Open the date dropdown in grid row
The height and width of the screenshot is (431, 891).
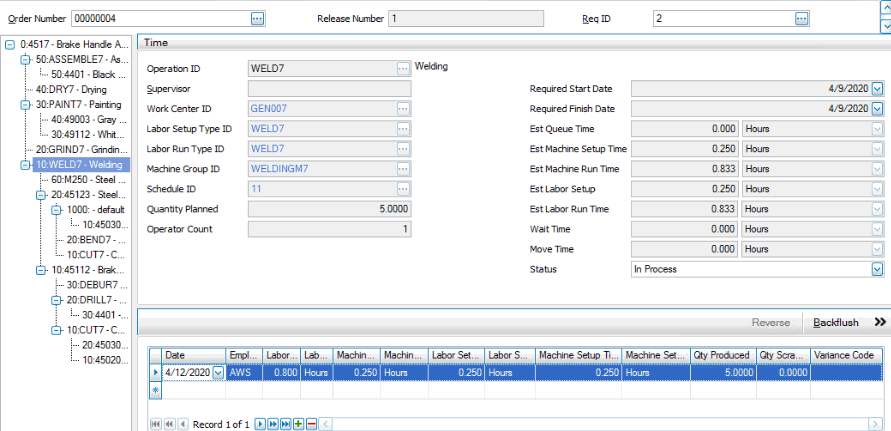click(218, 372)
